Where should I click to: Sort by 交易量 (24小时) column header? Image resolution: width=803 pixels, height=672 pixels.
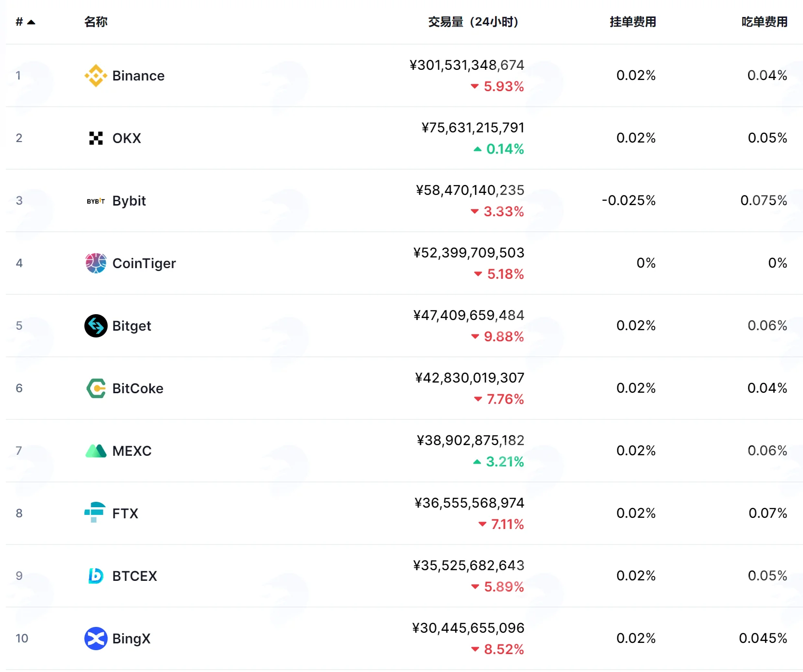(x=473, y=22)
